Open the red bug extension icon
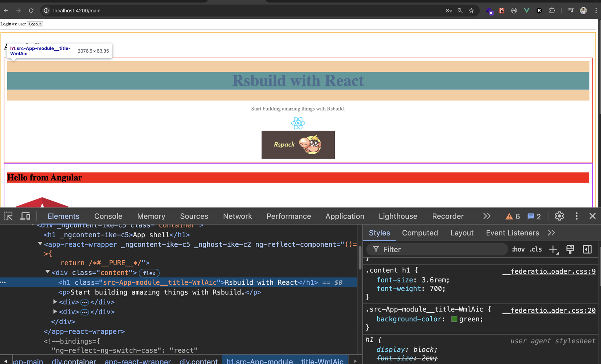Screen dimensions: 601x364 (502, 11)
